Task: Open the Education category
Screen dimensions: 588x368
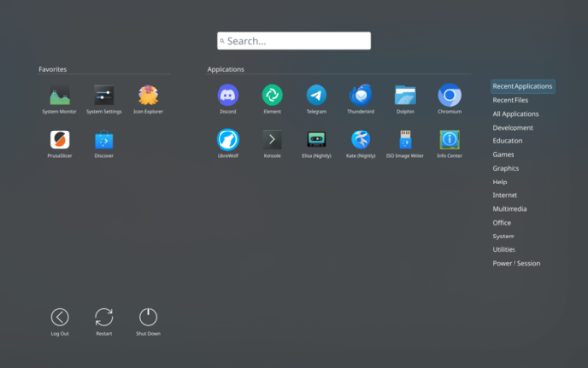Action: pos(508,140)
